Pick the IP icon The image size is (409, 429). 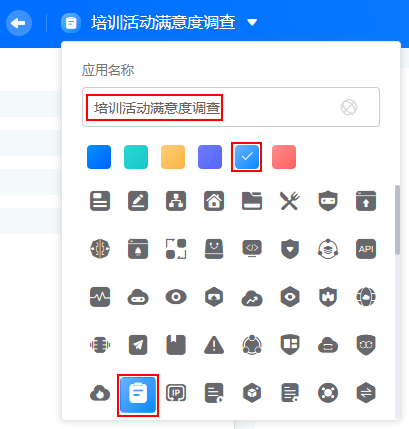[x=176, y=393]
